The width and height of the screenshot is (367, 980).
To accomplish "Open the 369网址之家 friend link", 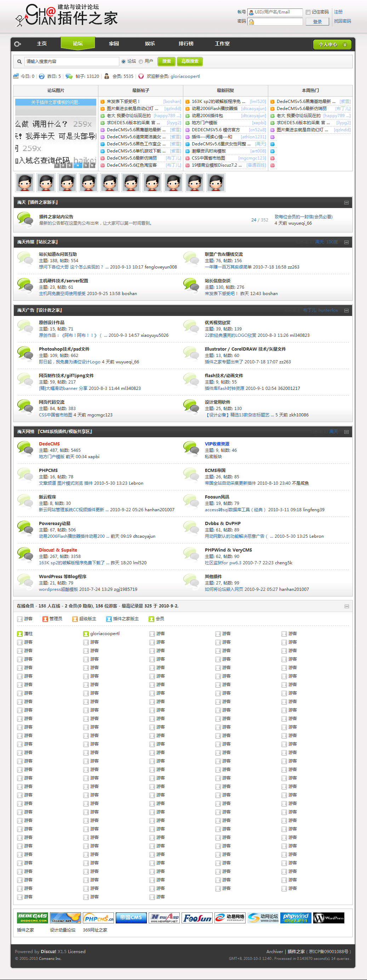I will coord(95,930).
